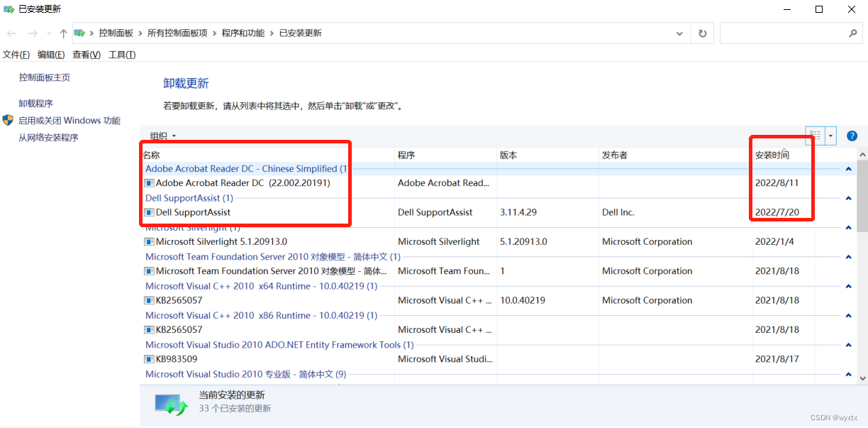Click the blue help icon
Screen dimensions: 868x428
point(852,136)
